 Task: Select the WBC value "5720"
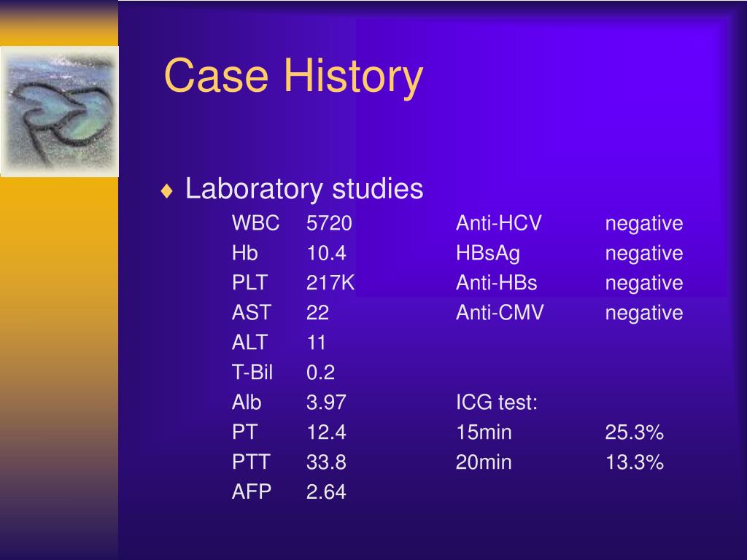(x=329, y=223)
